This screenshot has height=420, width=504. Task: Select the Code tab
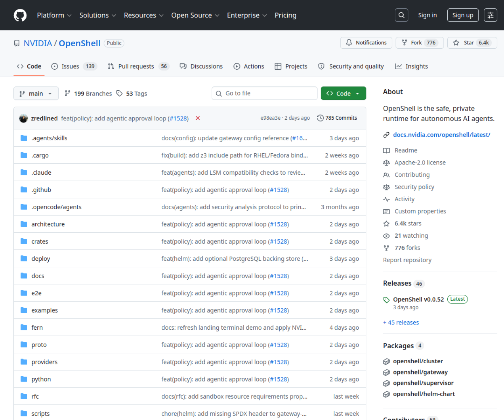point(29,66)
